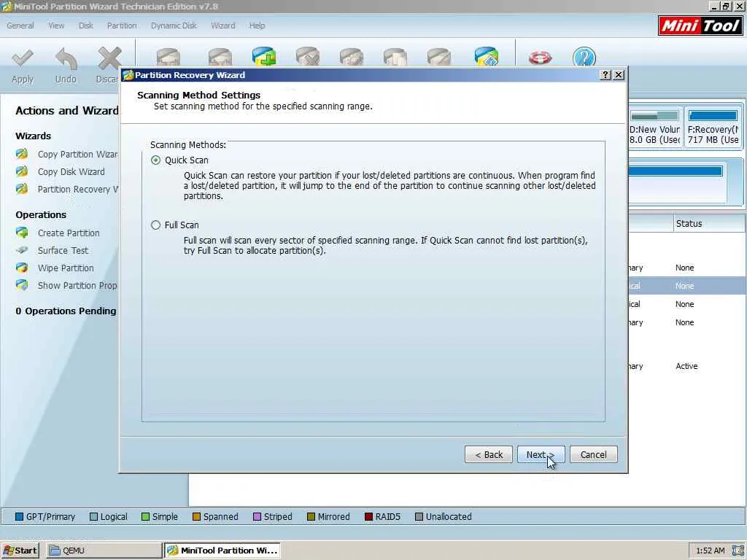Click the Cancel button
The image size is (747, 560).
(594, 454)
